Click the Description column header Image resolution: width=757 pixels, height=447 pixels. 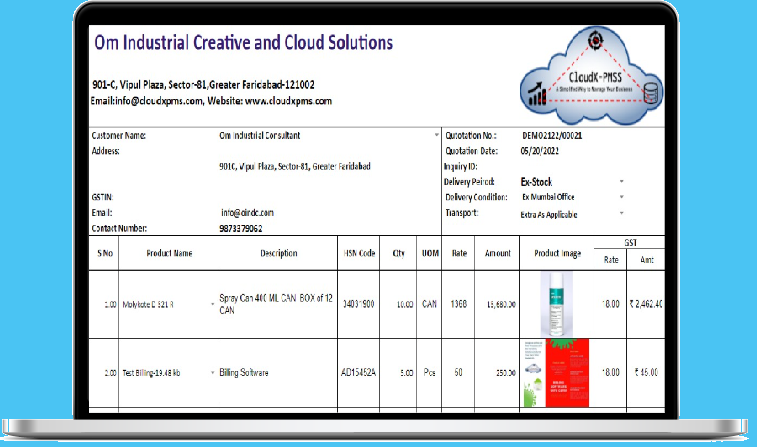pyautogui.click(x=279, y=253)
